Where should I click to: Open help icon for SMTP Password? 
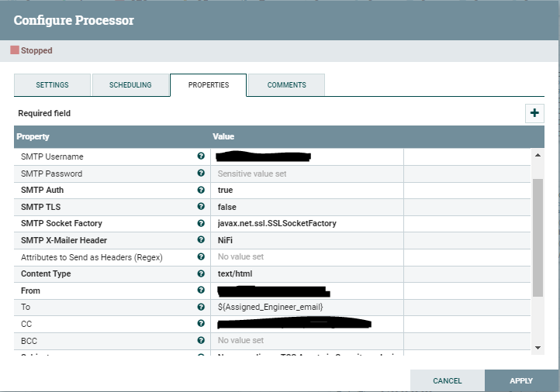coord(201,173)
